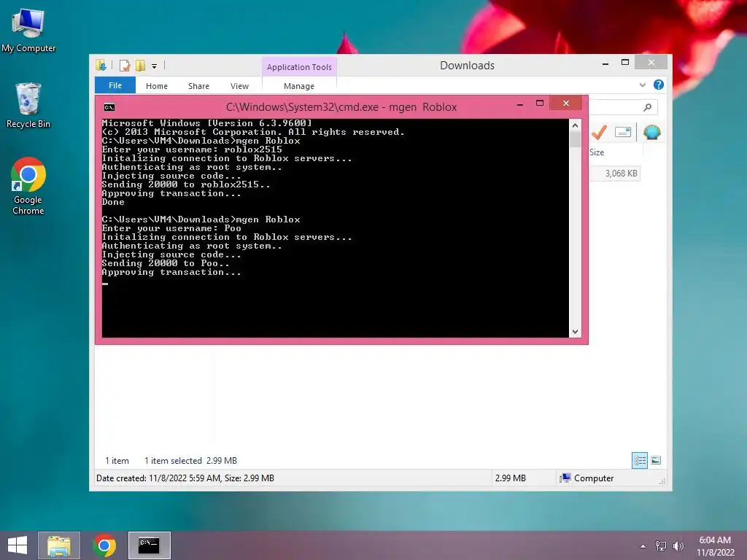Screen dimensions: 747x560
Task: Click the 'Approving transaction...' last console line
Action: (x=171, y=273)
